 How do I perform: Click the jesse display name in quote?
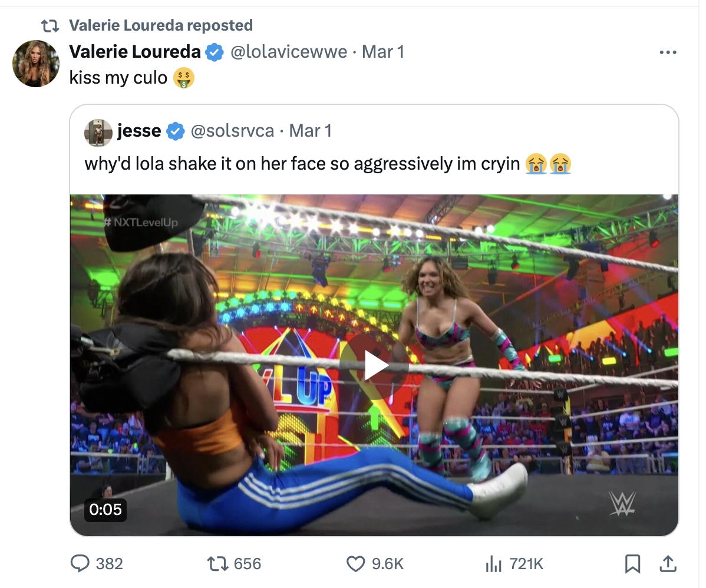coord(139,130)
